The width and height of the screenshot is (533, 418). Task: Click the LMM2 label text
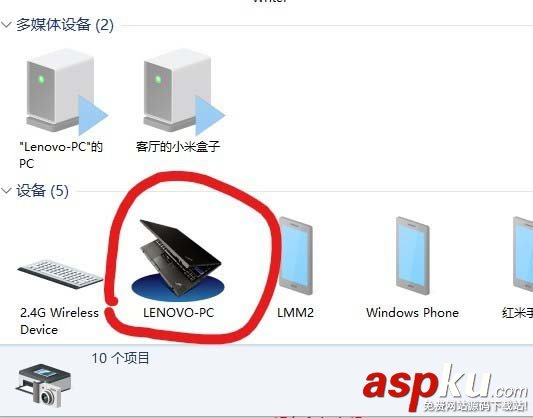click(295, 313)
